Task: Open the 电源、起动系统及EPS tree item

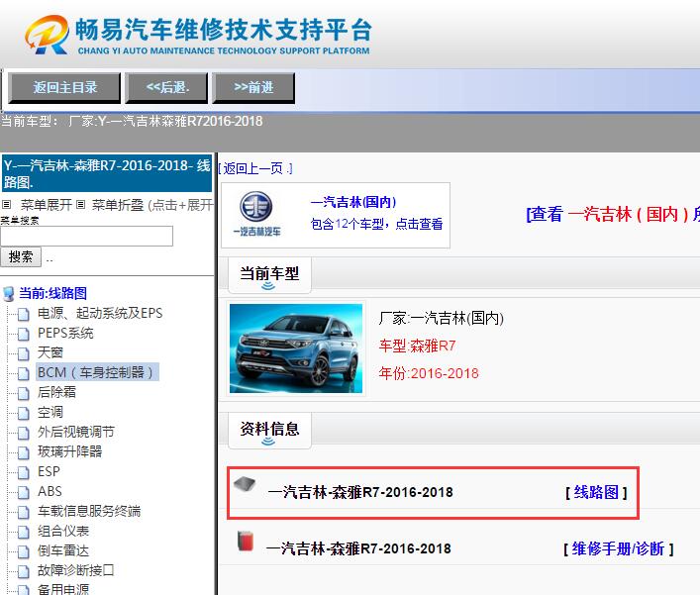Action: pyautogui.click(x=100, y=314)
